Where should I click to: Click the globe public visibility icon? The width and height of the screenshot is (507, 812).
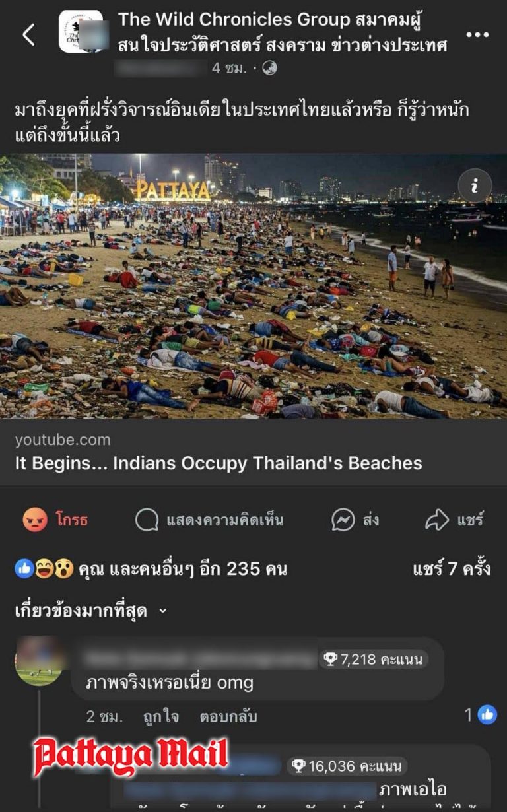click(269, 67)
